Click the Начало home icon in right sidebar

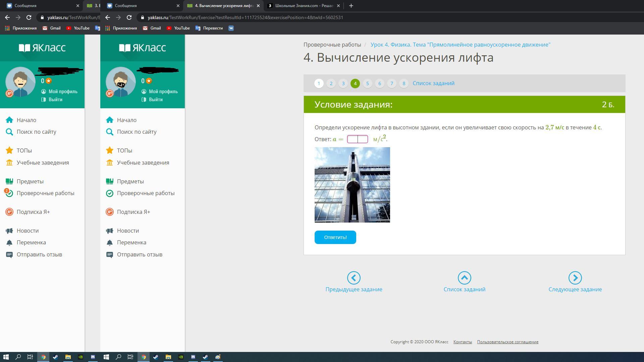pos(110,120)
